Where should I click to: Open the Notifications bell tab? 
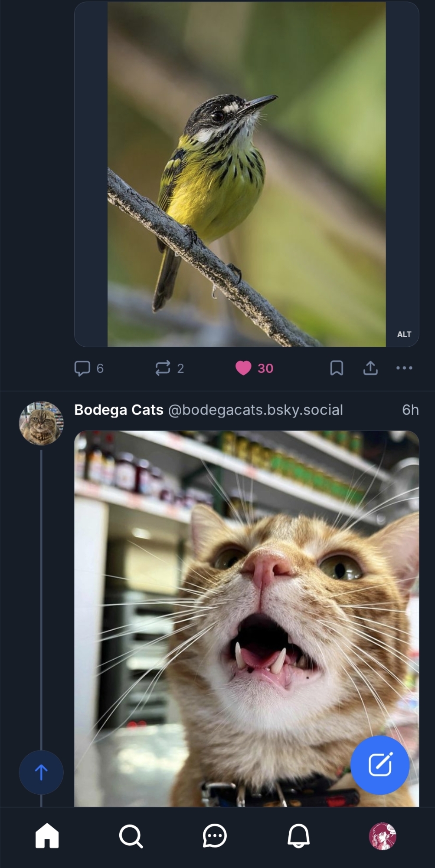(298, 836)
